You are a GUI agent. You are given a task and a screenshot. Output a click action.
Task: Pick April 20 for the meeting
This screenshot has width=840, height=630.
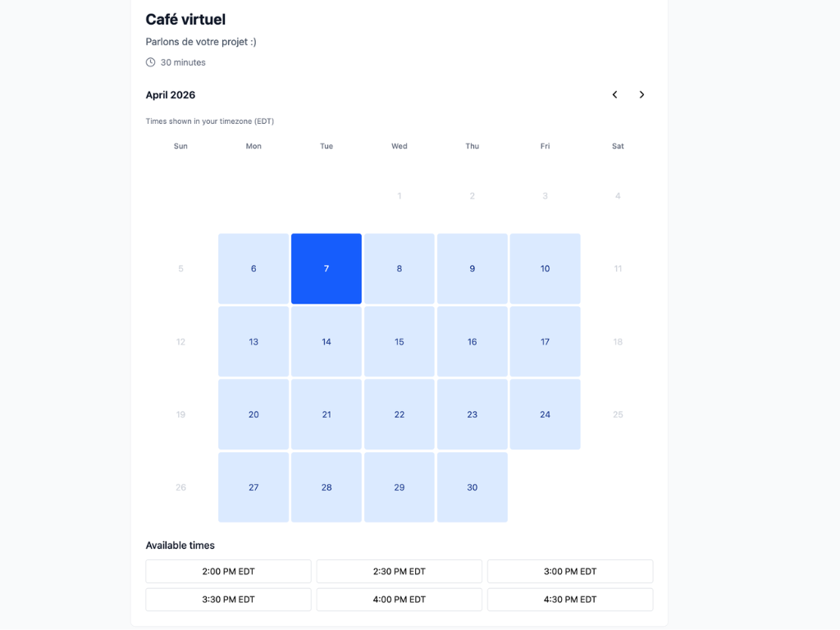point(253,414)
